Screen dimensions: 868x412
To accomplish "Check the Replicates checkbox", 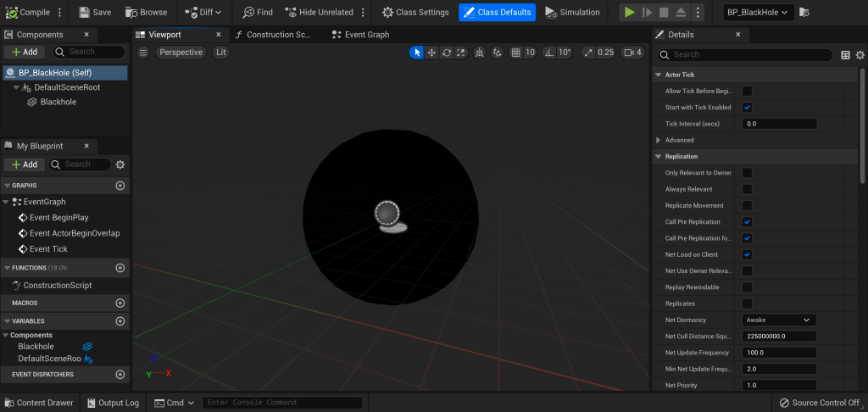I will 747,303.
